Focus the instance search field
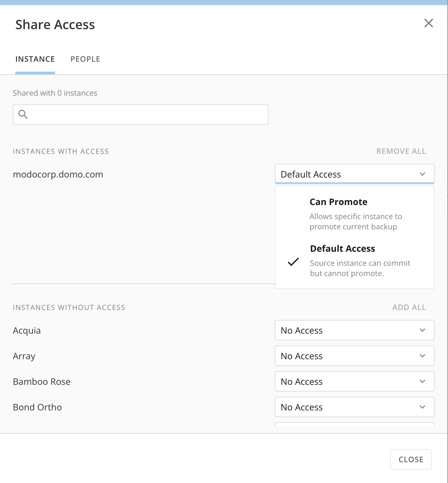 click(x=147, y=115)
